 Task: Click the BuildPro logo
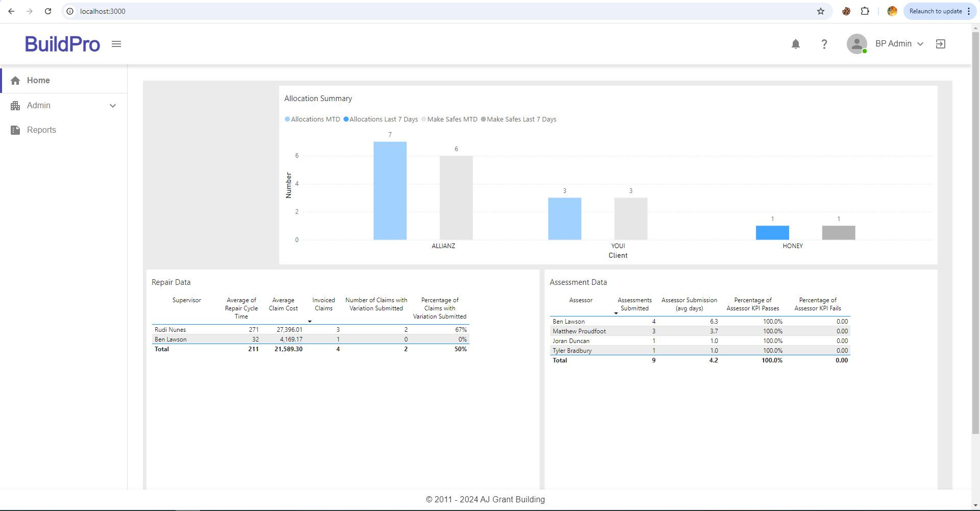[x=62, y=44]
